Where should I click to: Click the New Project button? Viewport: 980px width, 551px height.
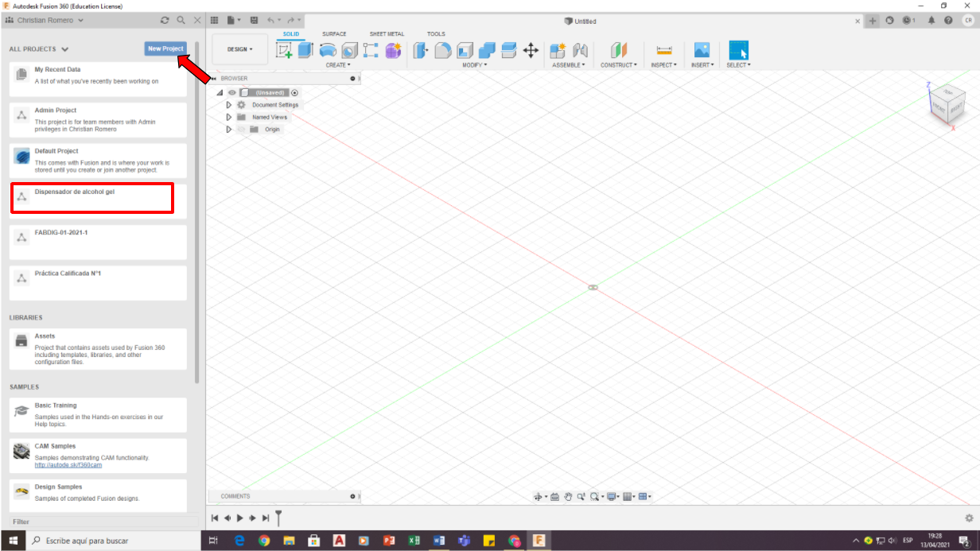(x=165, y=49)
